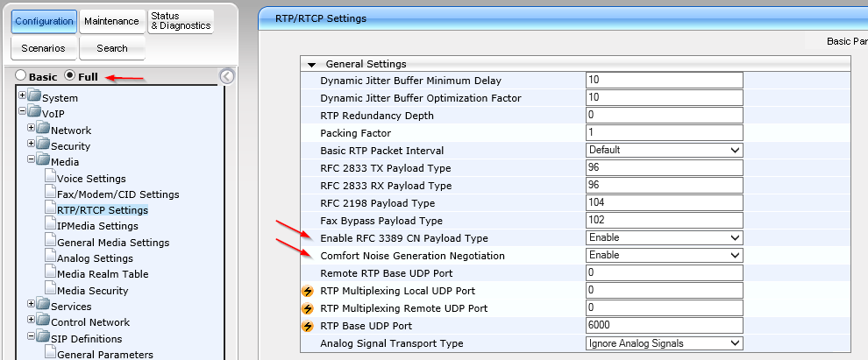The height and width of the screenshot is (360, 868).
Task: Click the SIP Definitions folder icon
Action: pos(43,337)
